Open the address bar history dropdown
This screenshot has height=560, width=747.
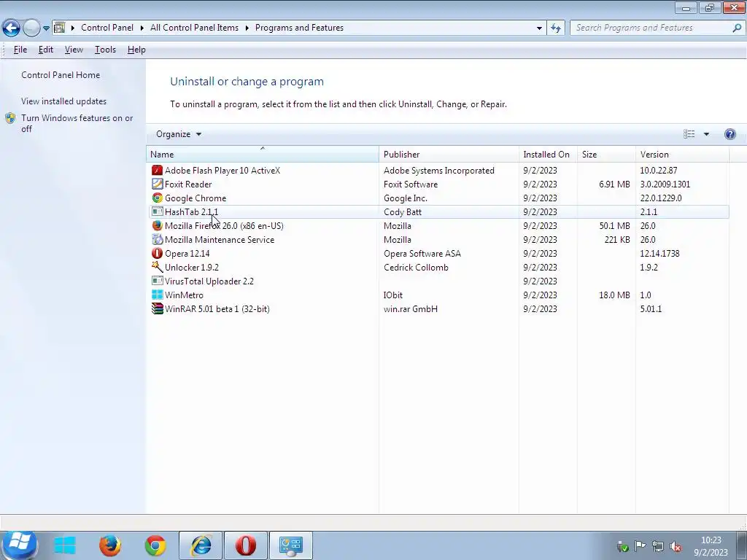539,28
